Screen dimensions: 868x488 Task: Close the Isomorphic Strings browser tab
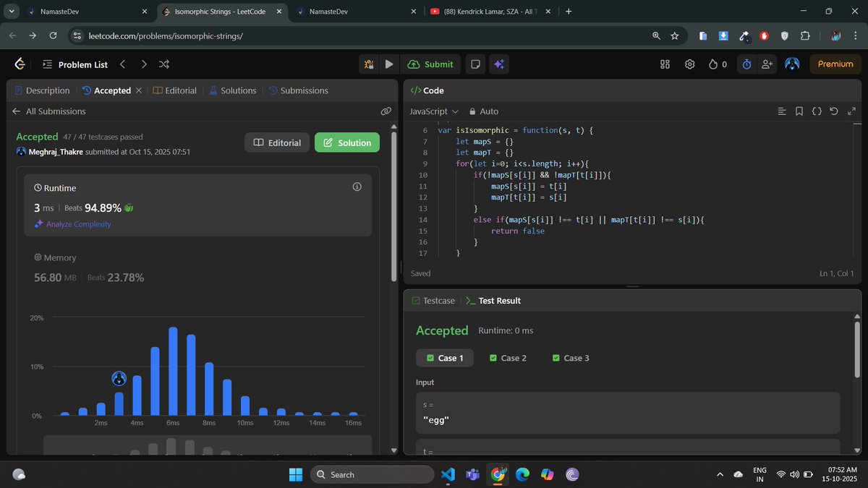click(278, 12)
